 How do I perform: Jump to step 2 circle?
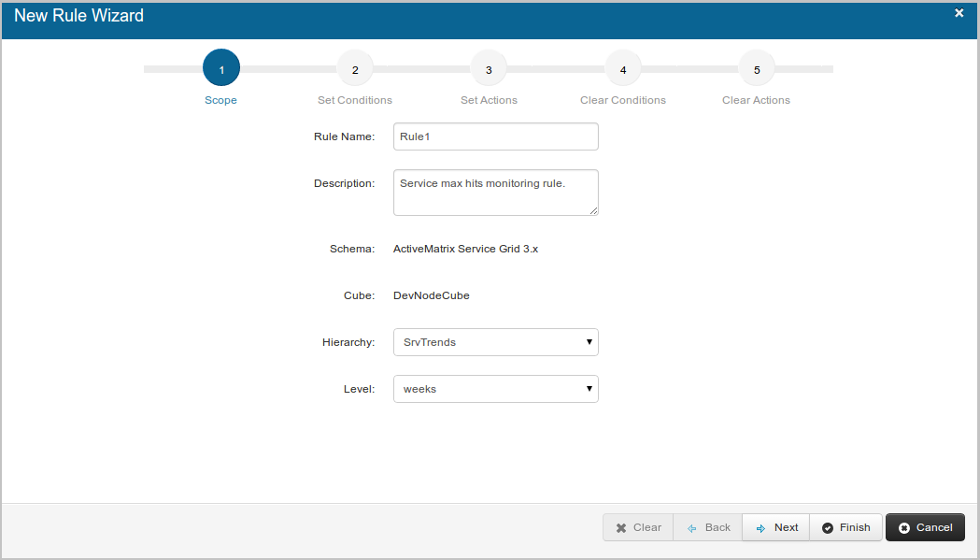[355, 69]
